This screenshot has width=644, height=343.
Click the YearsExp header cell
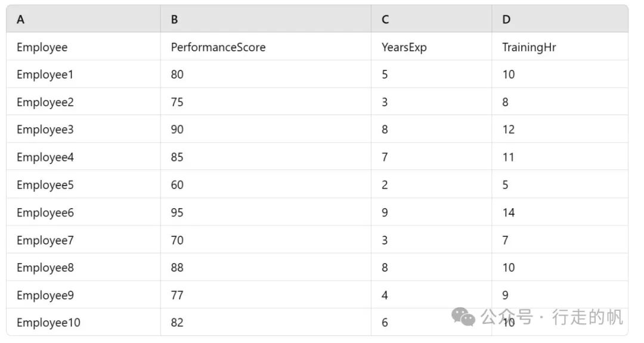431,47
